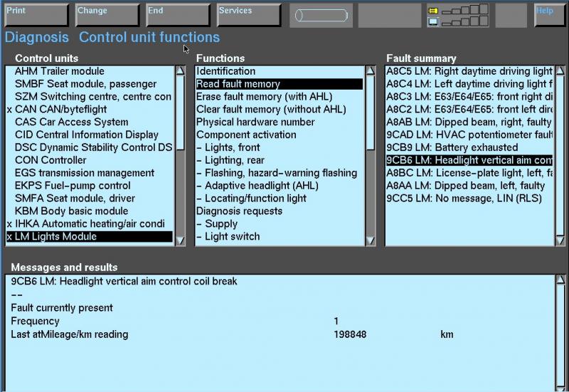This screenshot has height=392, width=569.
Task: Click Functions list scroll-up arrow
Action: [x=371, y=71]
